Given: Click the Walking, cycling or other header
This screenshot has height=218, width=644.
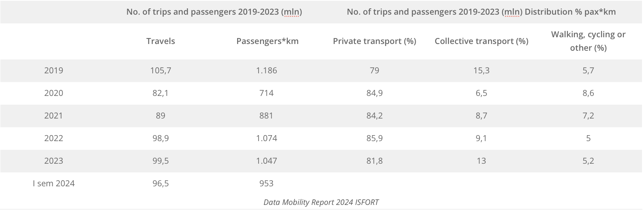Looking at the screenshot, I should coord(588,41).
